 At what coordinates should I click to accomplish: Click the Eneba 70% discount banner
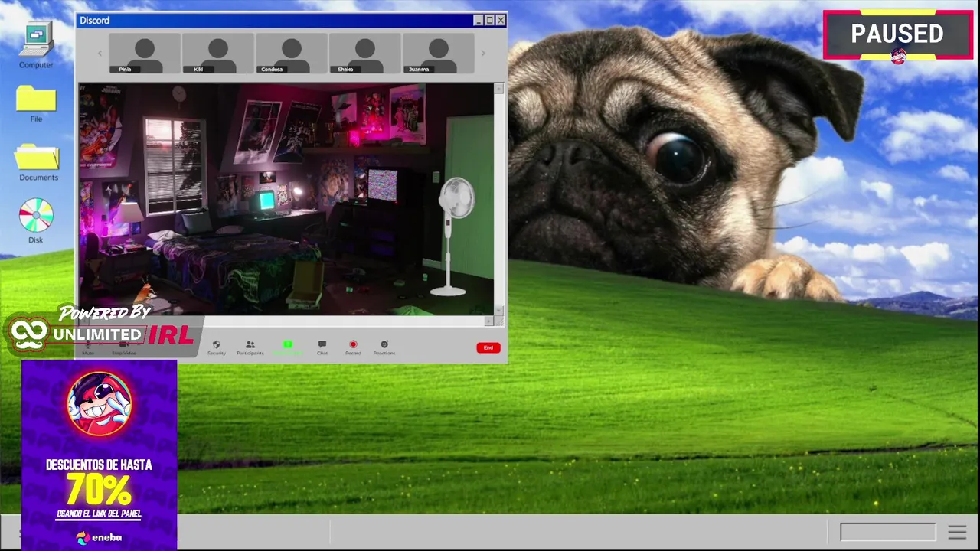pos(100,455)
